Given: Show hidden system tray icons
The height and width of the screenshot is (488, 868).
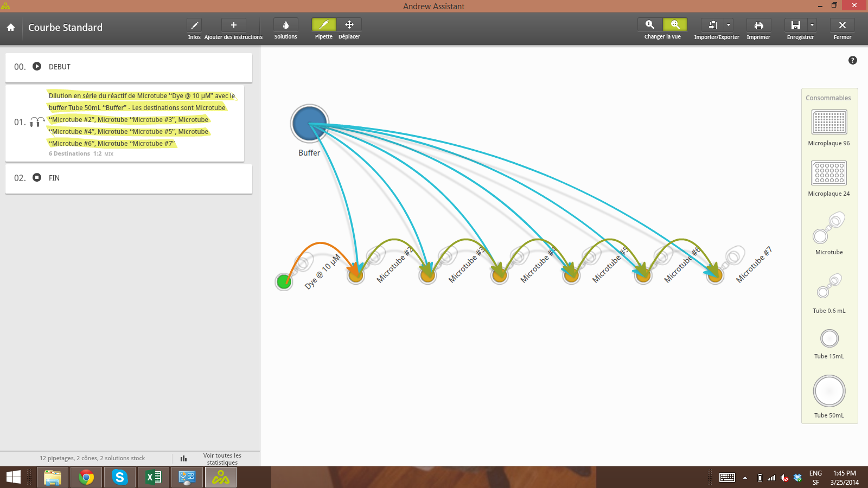Looking at the screenshot, I should tap(745, 478).
